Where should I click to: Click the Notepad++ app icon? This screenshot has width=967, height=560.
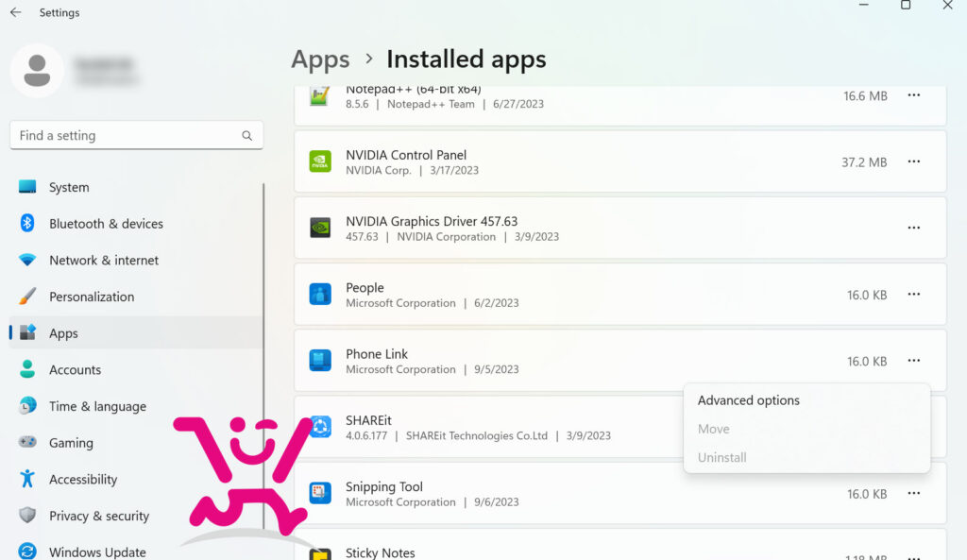(319, 96)
